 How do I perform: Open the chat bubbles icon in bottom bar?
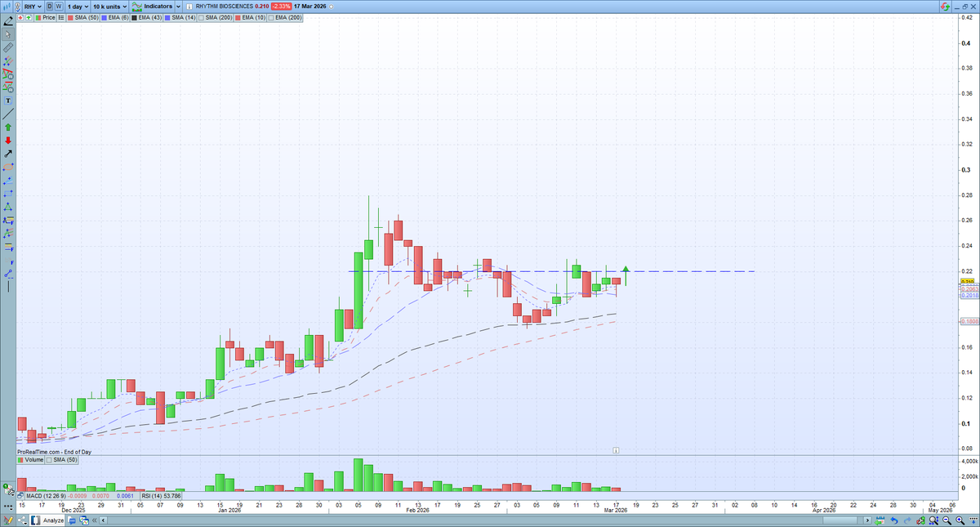click(x=72, y=520)
